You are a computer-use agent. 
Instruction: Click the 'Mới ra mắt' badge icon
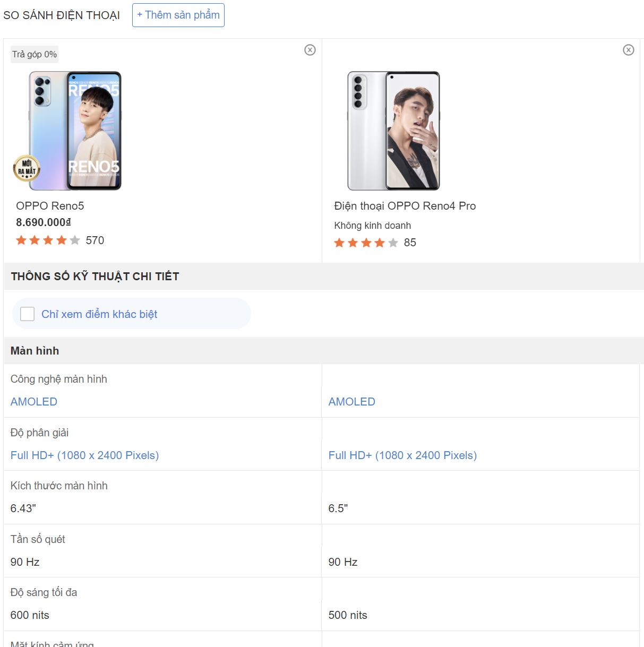[27, 168]
